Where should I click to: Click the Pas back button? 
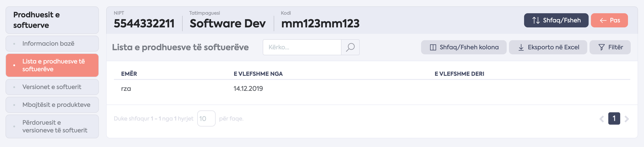(609, 20)
